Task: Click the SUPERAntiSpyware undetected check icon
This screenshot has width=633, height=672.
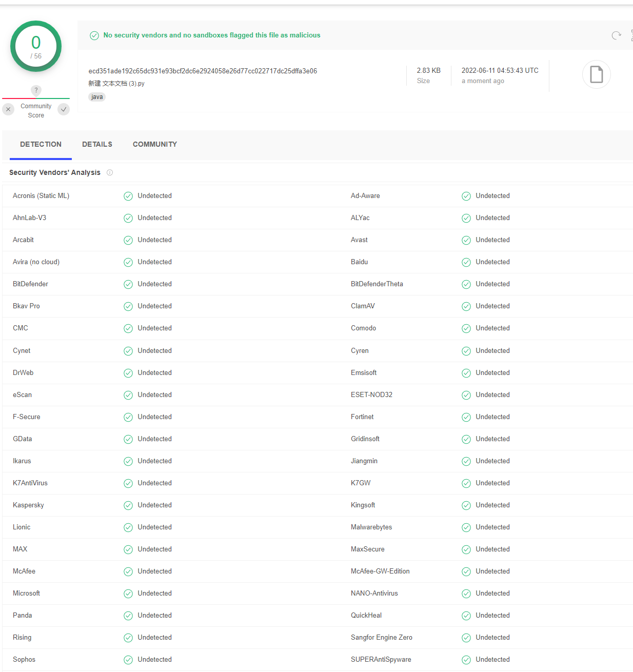Action: 466,660
